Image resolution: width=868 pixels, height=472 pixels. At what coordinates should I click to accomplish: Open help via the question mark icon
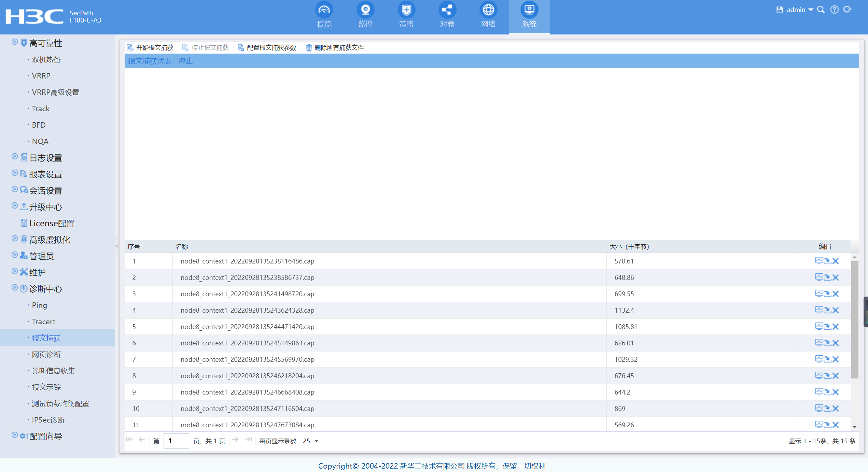click(834, 10)
